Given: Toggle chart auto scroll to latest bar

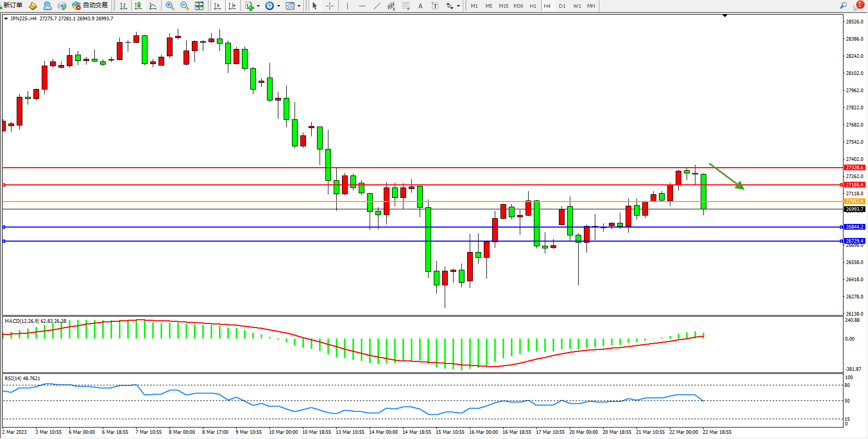Looking at the screenshot, I should point(217,6).
